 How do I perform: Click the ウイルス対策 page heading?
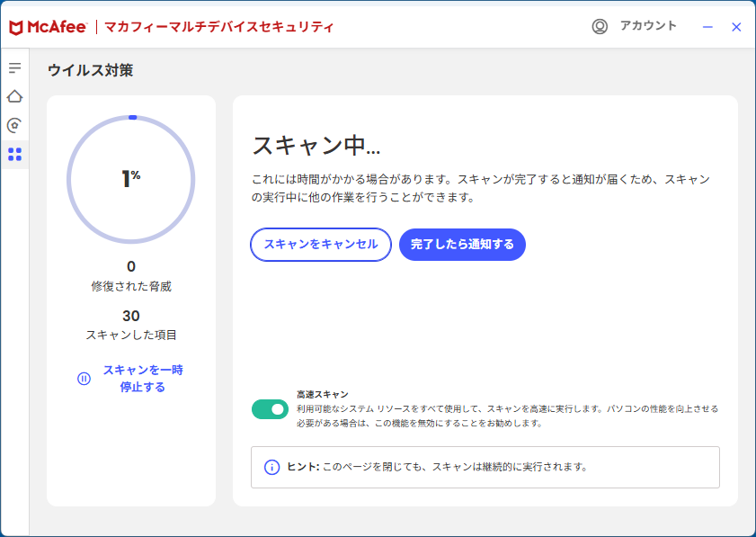[x=90, y=70]
